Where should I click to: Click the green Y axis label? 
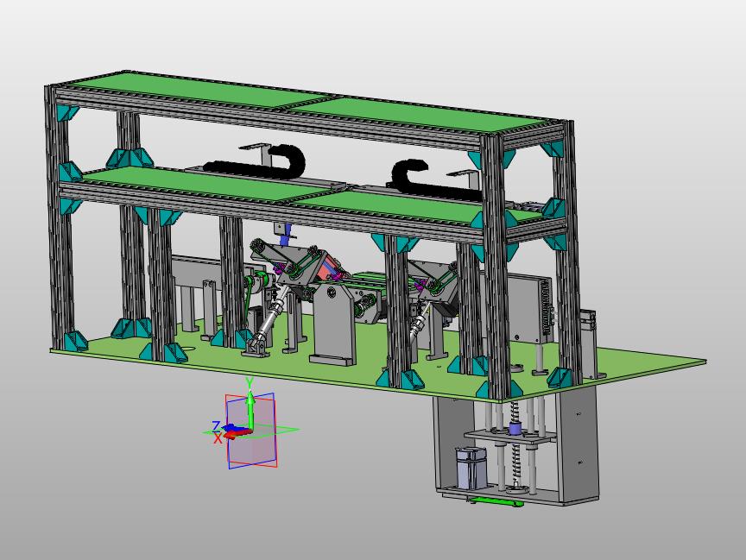coord(249,381)
